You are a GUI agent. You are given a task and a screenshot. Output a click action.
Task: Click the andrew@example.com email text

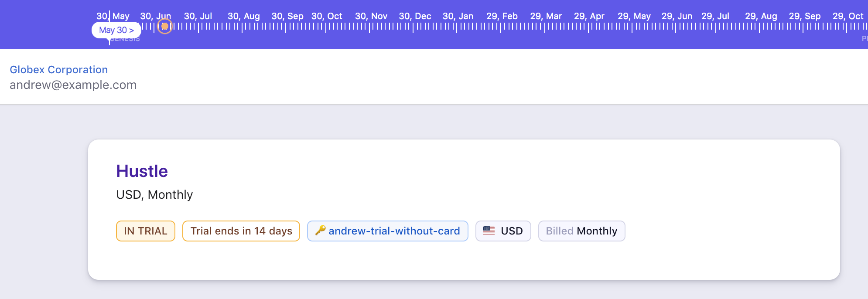pos(73,85)
